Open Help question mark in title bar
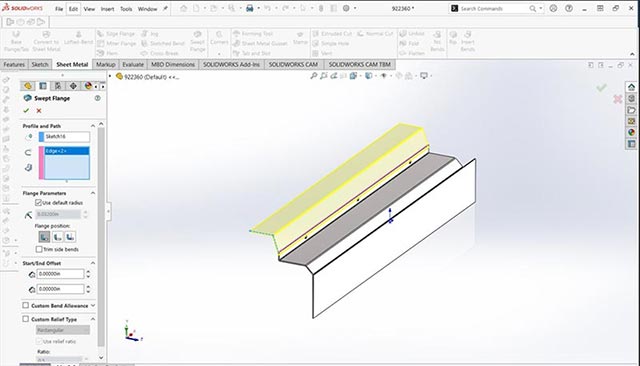 569,9
